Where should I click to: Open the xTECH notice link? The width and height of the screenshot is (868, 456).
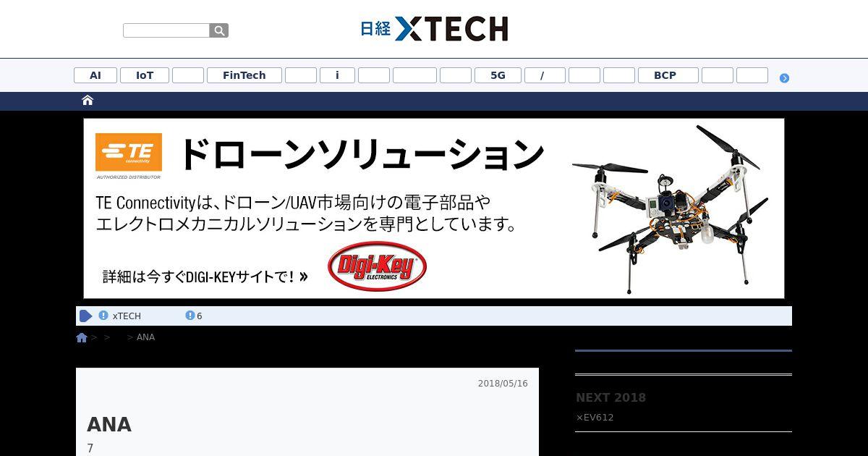pos(127,316)
